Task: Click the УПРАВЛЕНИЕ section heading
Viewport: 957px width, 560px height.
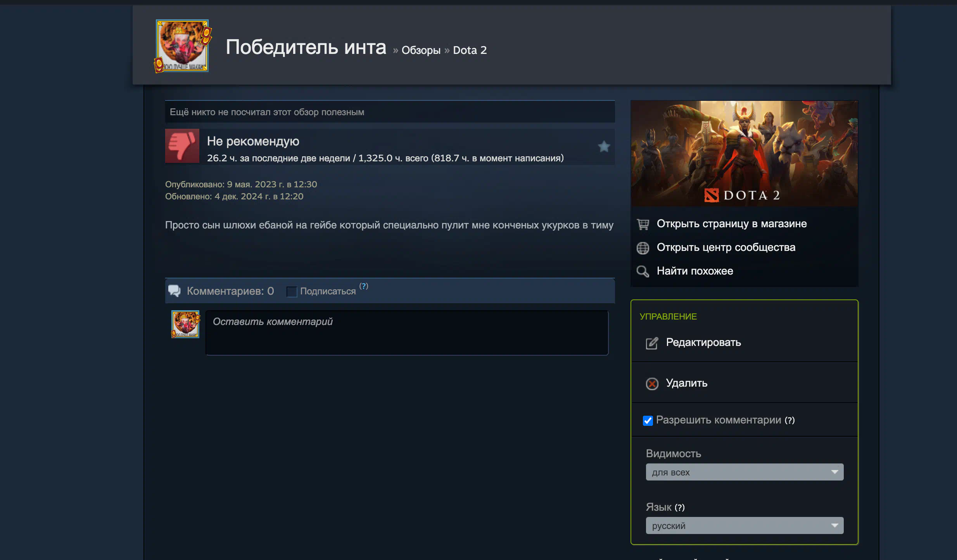Action: 668,316
